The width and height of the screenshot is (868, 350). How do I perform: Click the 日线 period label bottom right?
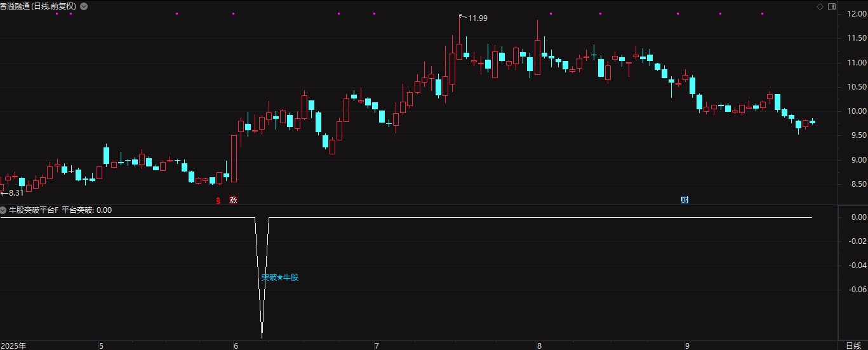coord(854,346)
